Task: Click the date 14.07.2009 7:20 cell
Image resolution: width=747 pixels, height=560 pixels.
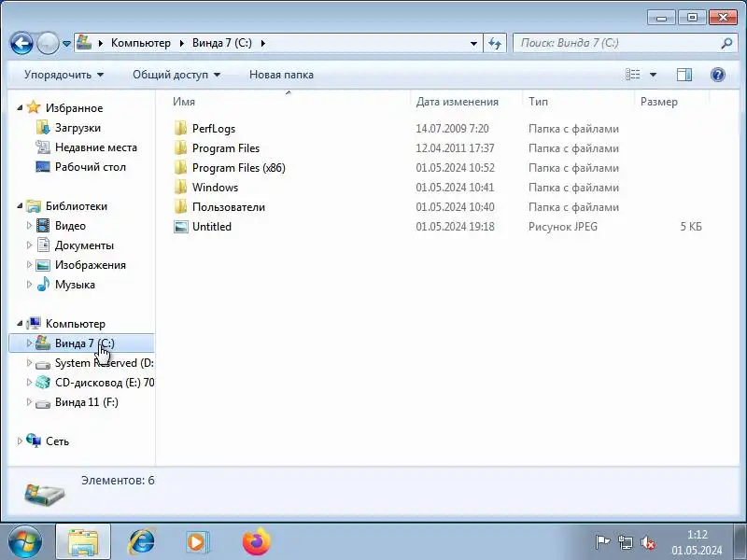Action: click(x=452, y=129)
